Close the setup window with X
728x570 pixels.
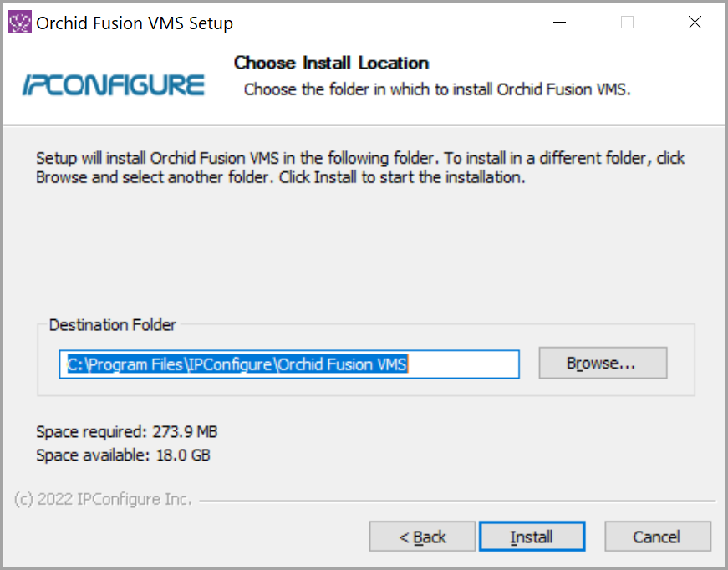coord(695,23)
